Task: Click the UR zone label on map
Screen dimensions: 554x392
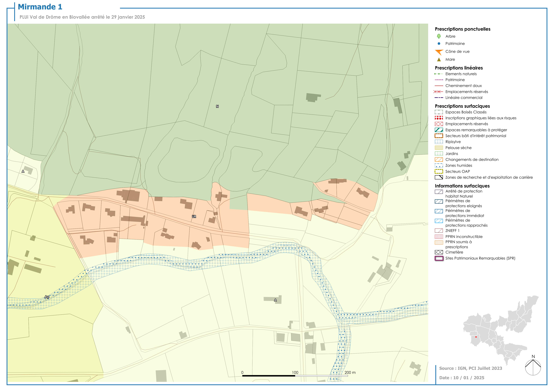Action: tap(194, 216)
